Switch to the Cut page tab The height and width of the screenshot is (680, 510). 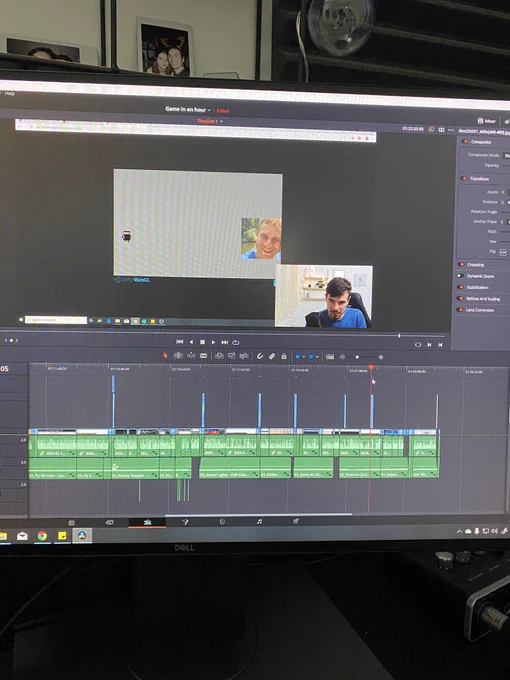110,522
